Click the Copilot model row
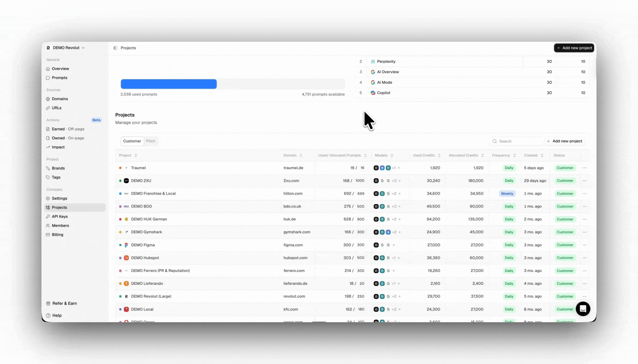The image size is (638, 364). [472, 93]
